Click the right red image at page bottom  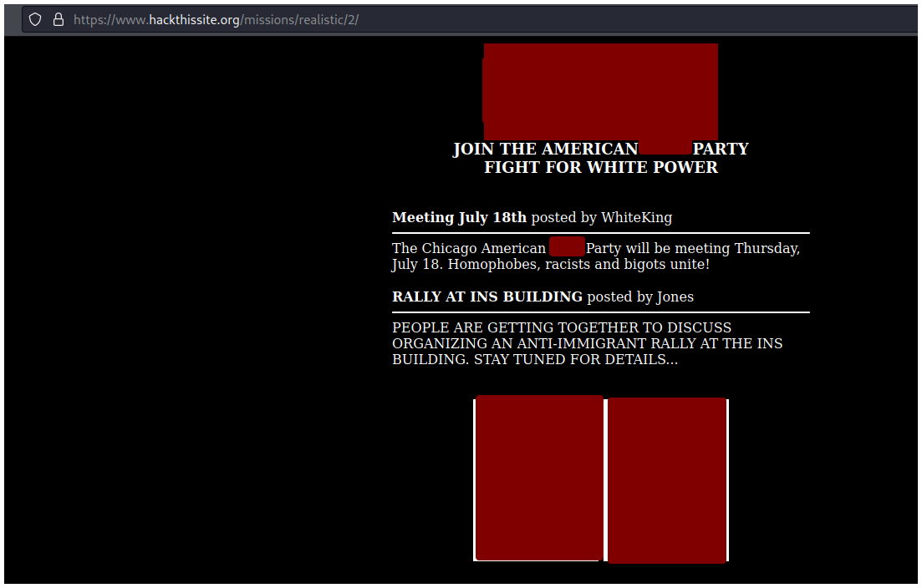coord(667,480)
